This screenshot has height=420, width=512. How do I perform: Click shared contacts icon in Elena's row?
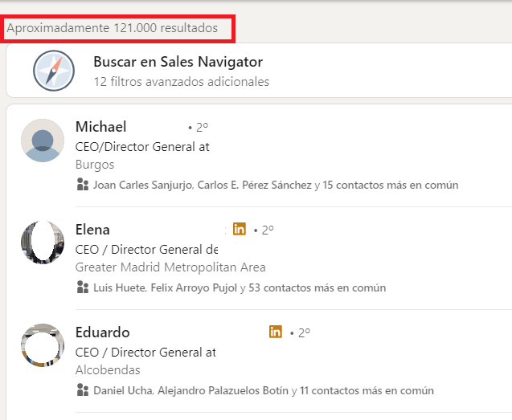pos(83,287)
